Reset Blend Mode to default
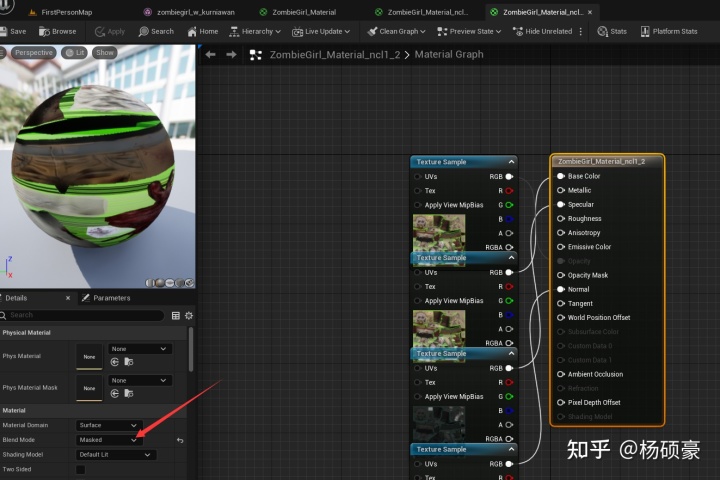Image resolution: width=720 pixels, height=480 pixels. (x=180, y=440)
